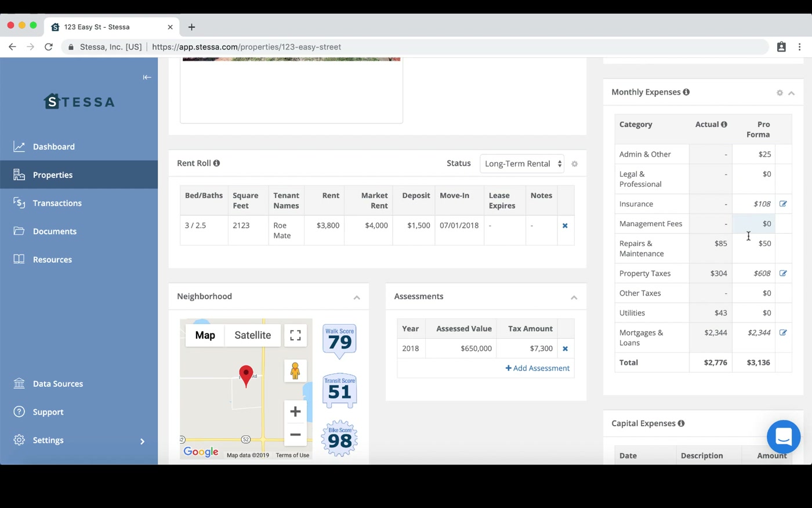Open the Rent Roll Status dropdown
This screenshot has width=812, height=508.
[x=522, y=164]
